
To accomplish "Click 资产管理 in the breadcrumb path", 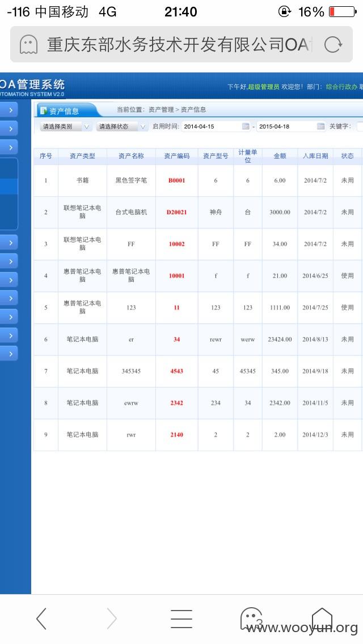I will 161,109.
